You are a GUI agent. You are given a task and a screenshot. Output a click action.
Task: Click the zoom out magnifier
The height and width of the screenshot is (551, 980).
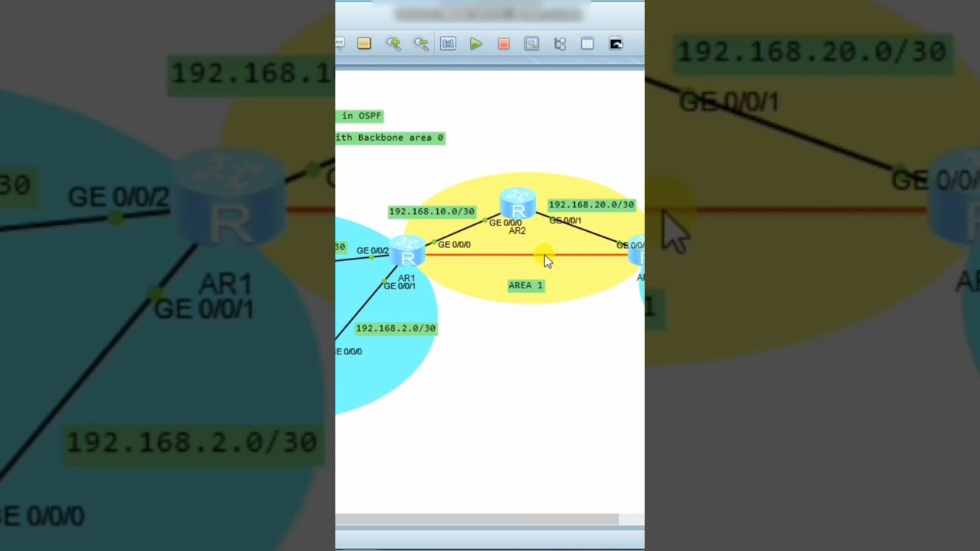point(421,44)
